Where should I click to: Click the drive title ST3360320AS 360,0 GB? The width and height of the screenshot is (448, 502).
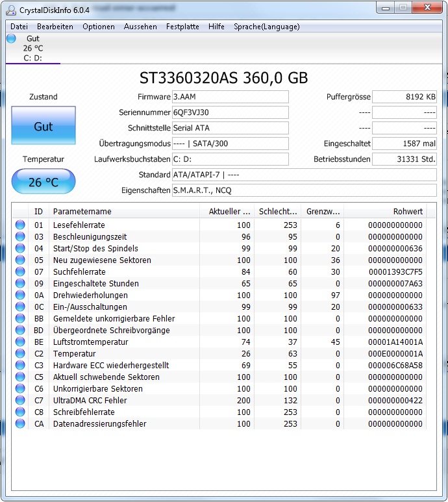pyautogui.click(x=224, y=78)
